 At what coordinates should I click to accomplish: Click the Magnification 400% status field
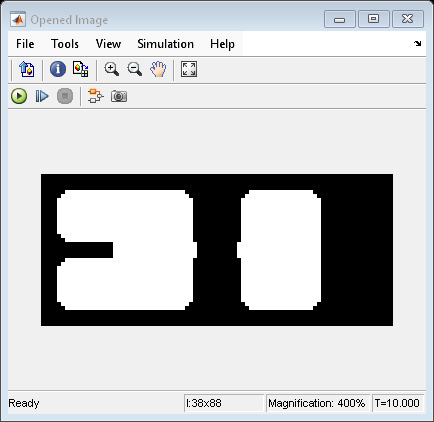(318, 403)
